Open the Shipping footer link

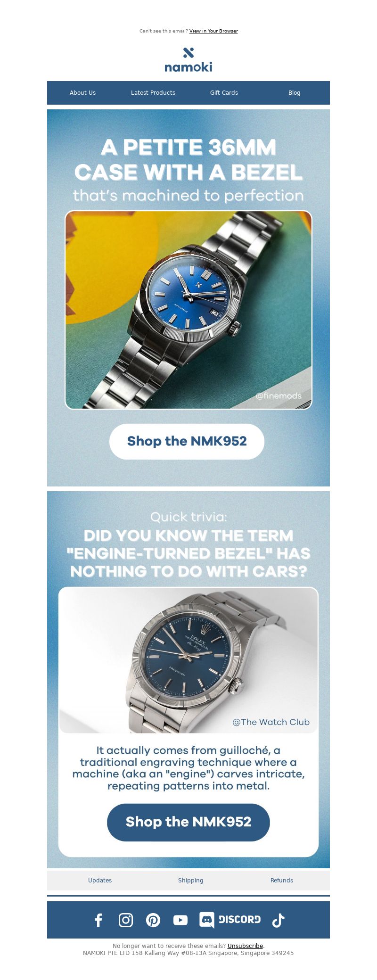pos(191,880)
